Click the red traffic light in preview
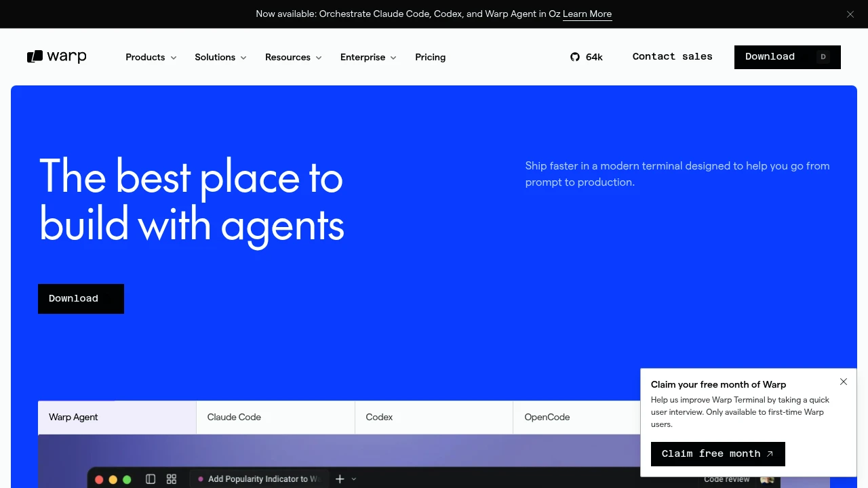This screenshot has height=488, width=868. click(99, 480)
